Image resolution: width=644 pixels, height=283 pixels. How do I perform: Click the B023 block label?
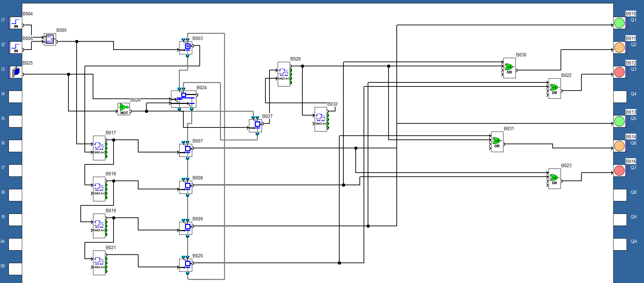tap(566, 165)
